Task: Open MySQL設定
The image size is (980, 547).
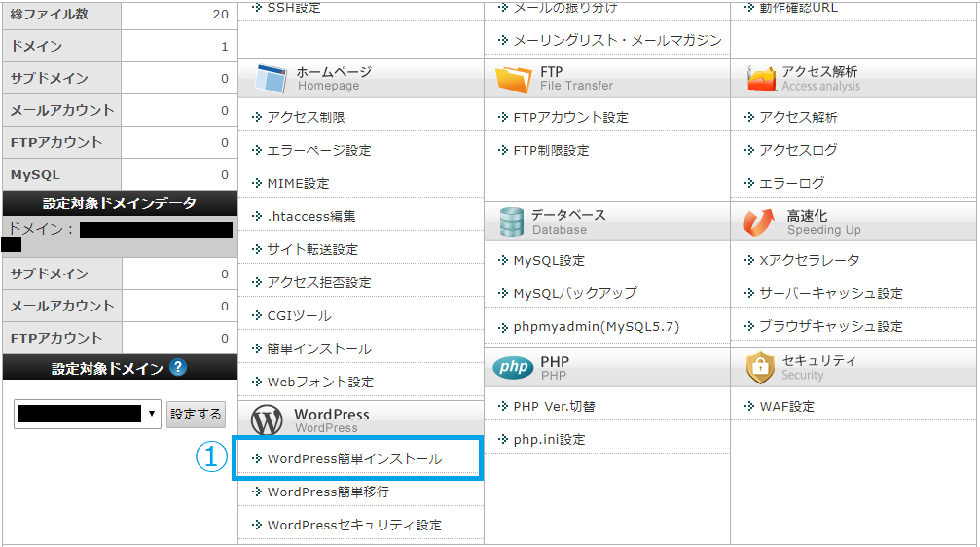Action: pos(549,260)
